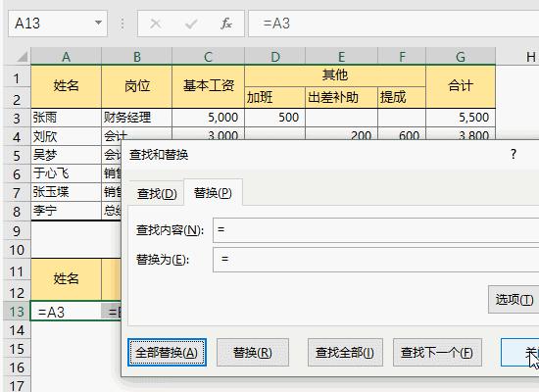Viewport: 539px width, 392px height.
Task: Click the 替换为(E) input field
Action: coord(375,260)
